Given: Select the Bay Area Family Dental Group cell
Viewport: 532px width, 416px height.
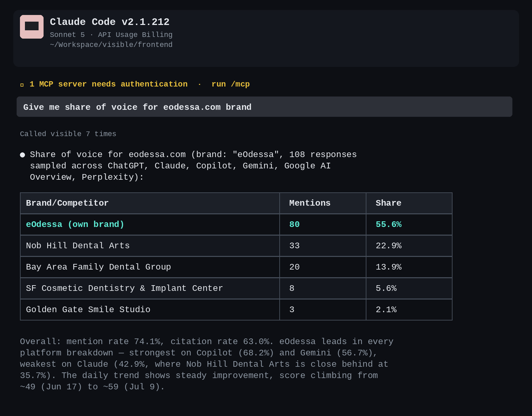Looking at the screenshot, I should (150, 267).
